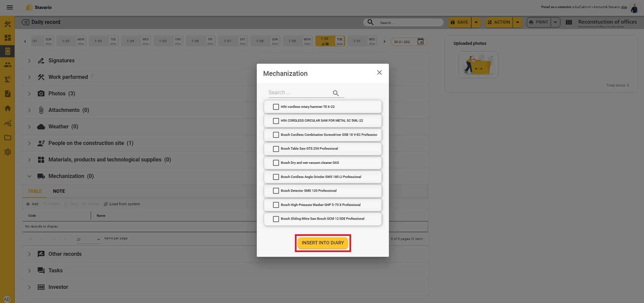Open the SAVE dropdown arrow
The image size is (644, 303).
(x=476, y=22)
